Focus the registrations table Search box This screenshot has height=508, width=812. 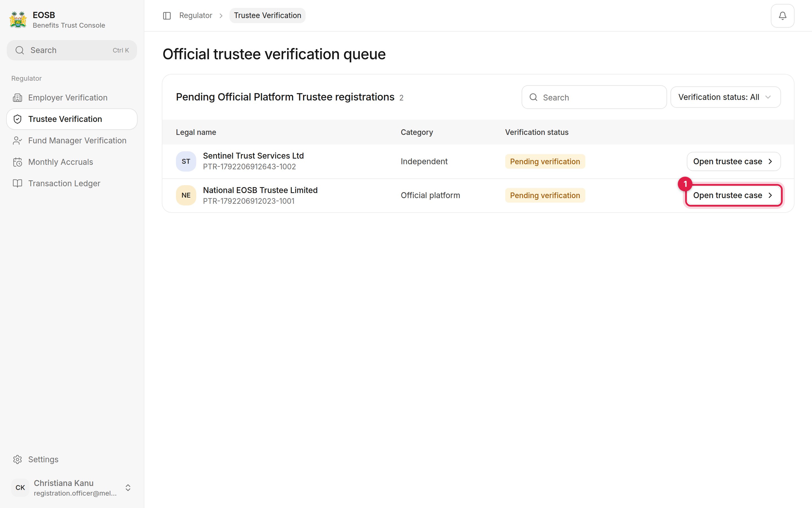(594, 97)
